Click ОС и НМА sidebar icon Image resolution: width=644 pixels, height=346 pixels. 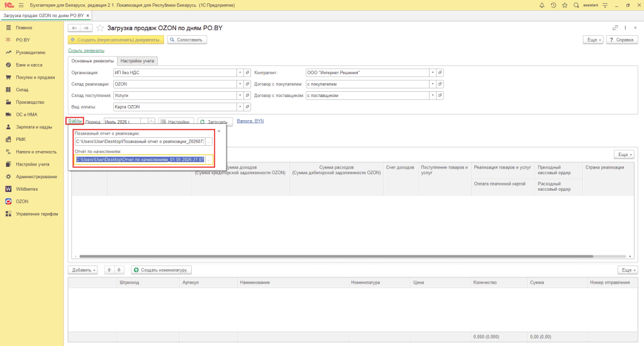tap(8, 114)
